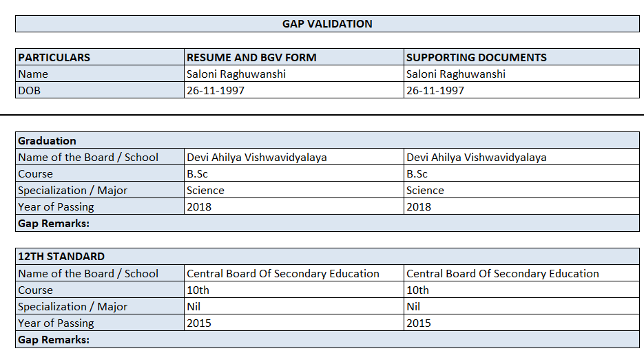Image resolution: width=644 pixels, height=353 pixels.
Task: Click 10th in the Supporting Documents column
Action: coord(417,290)
